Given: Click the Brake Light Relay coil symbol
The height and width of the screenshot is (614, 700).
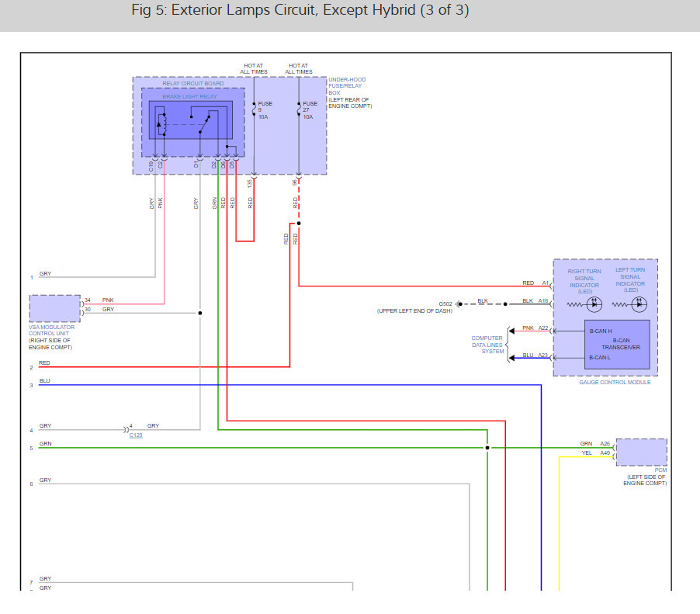Looking at the screenshot, I should coord(161,125).
